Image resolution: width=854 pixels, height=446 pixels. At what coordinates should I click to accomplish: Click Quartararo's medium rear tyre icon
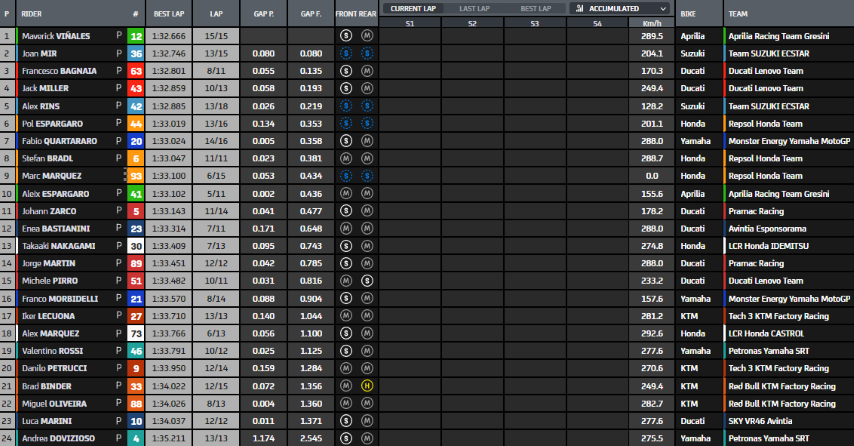pyautogui.click(x=367, y=141)
